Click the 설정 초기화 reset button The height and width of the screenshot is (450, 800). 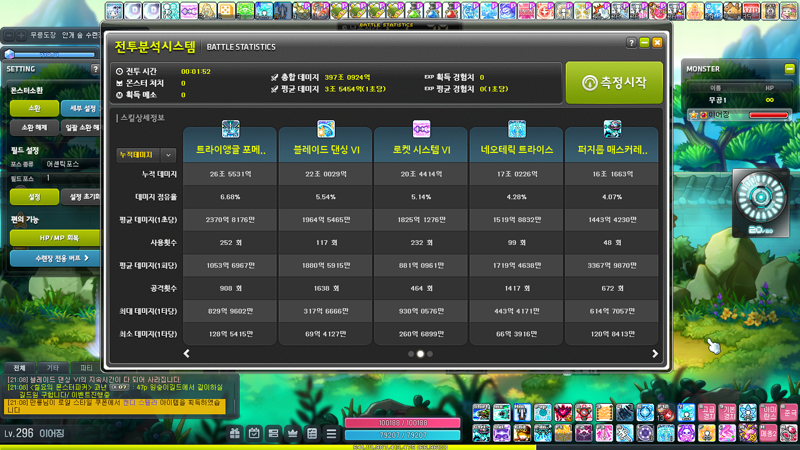[x=81, y=197]
